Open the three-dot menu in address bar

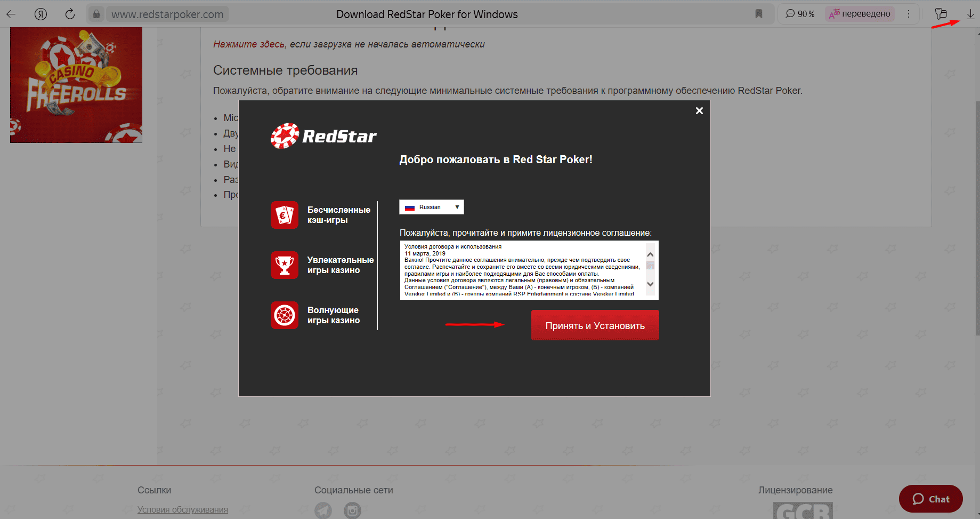tap(909, 14)
